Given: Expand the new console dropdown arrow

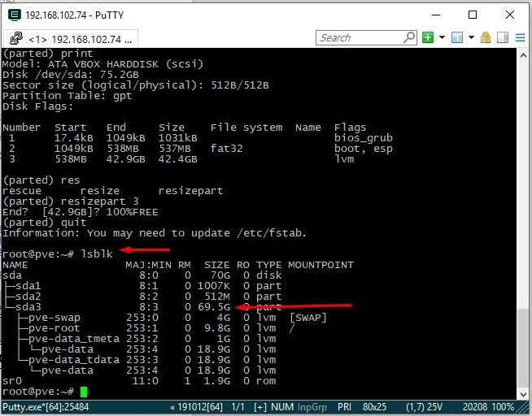Looking at the screenshot, I should click(442, 37).
